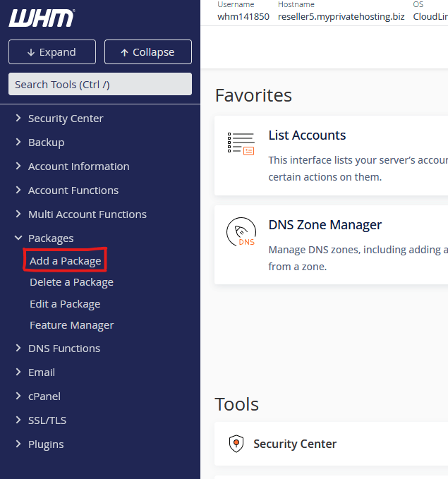Expand the Account Functions section
Viewport: 448px width, 479px height.
pos(73,190)
